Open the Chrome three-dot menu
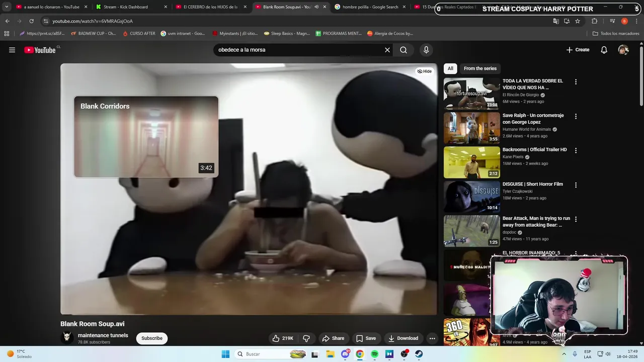Image resolution: width=644 pixels, height=362 pixels. coord(636,21)
